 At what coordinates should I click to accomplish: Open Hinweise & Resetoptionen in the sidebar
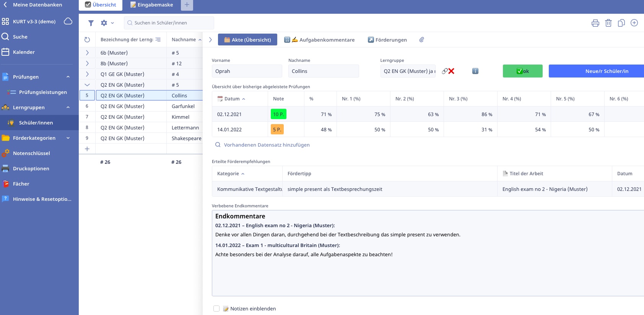pyautogui.click(x=42, y=199)
